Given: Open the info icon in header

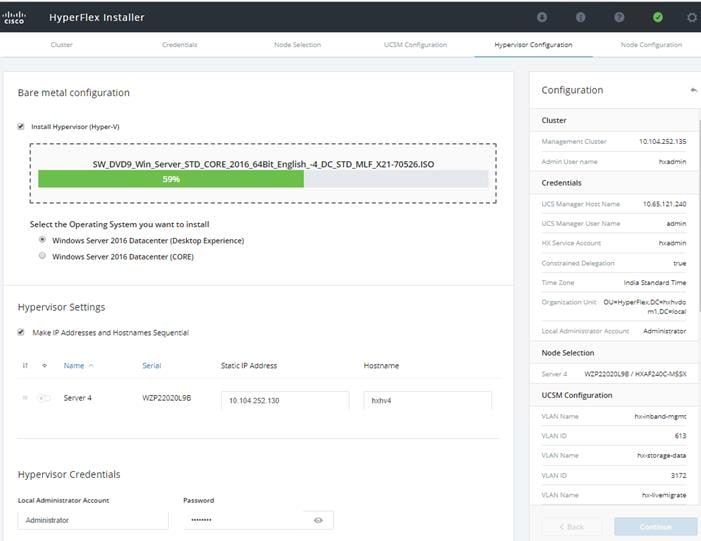Looking at the screenshot, I should [x=580, y=17].
